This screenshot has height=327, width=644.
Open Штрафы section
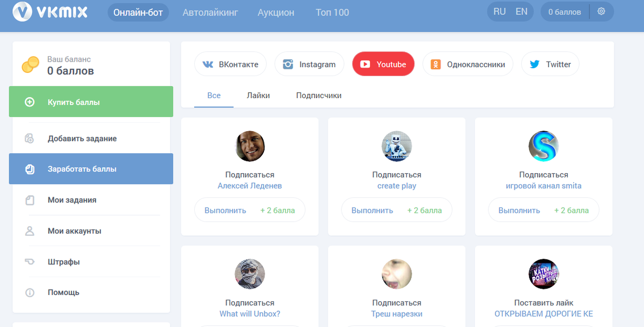pos(91,262)
